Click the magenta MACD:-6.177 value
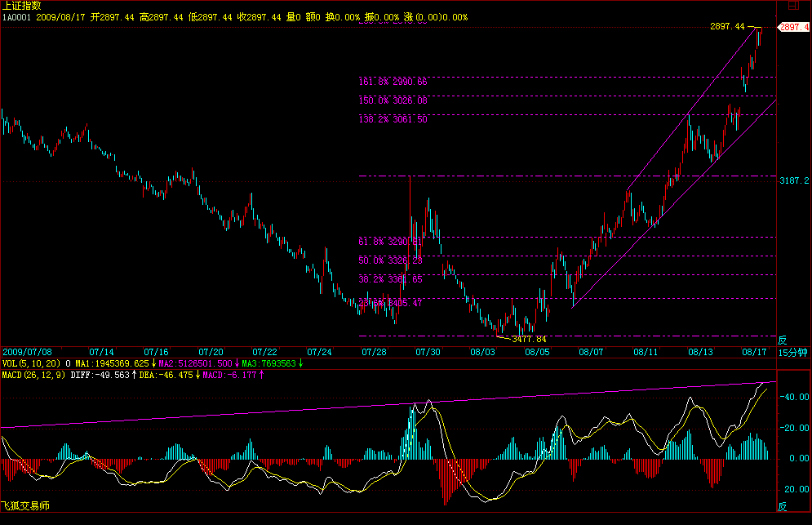 pyautogui.click(x=229, y=375)
